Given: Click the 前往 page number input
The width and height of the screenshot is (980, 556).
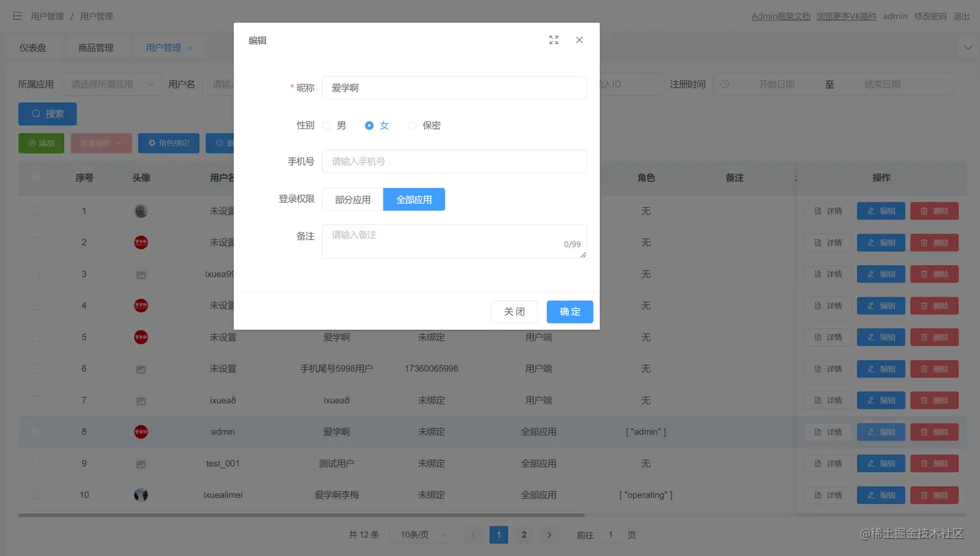Looking at the screenshot, I should (611, 535).
